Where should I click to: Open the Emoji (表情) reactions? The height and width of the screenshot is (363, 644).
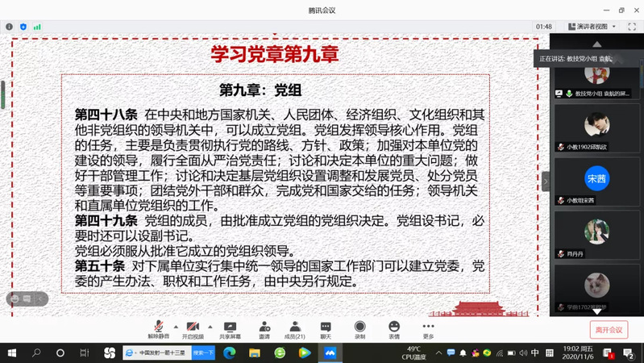pos(394,328)
